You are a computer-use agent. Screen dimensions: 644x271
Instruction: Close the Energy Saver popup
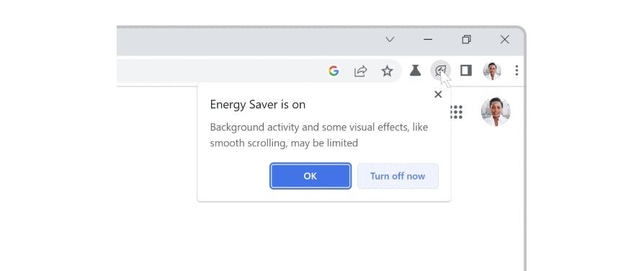click(x=438, y=94)
